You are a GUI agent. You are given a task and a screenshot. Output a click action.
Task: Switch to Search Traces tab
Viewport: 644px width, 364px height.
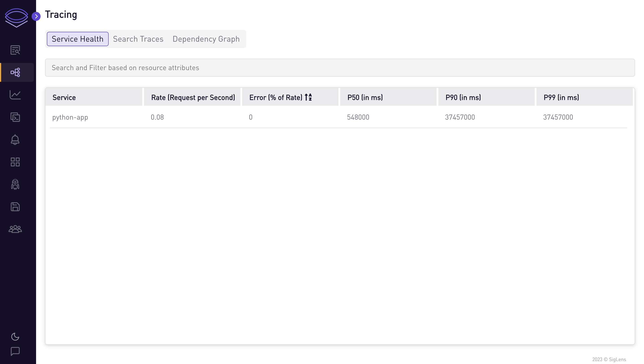138,39
